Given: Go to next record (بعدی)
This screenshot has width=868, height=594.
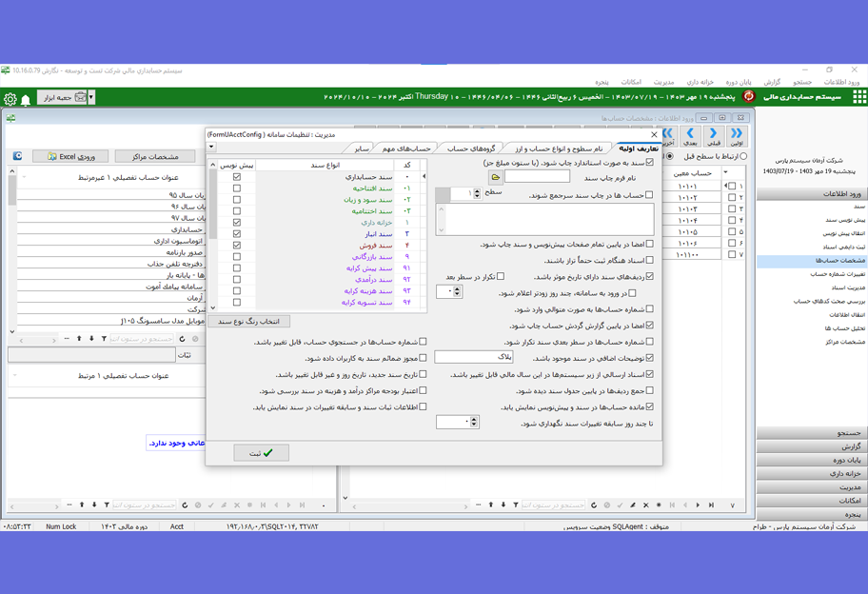Looking at the screenshot, I should tap(690, 135).
